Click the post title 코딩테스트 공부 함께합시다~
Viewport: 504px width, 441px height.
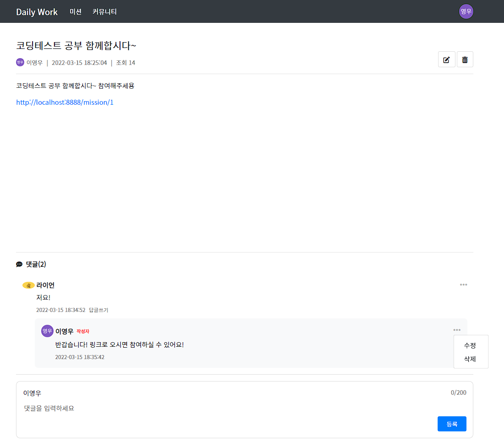pos(76,45)
